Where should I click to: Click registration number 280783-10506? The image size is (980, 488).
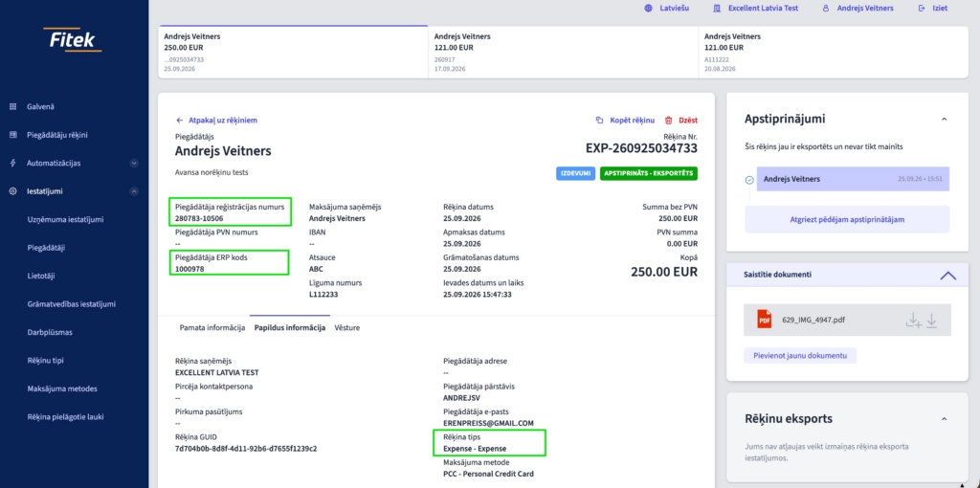[199, 219]
